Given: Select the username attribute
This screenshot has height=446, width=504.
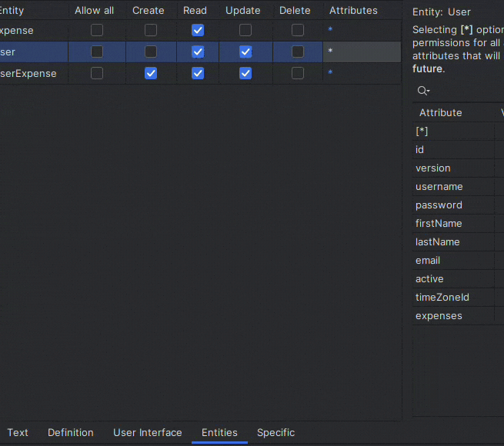Looking at the screenshot, I should click(439, 187).
